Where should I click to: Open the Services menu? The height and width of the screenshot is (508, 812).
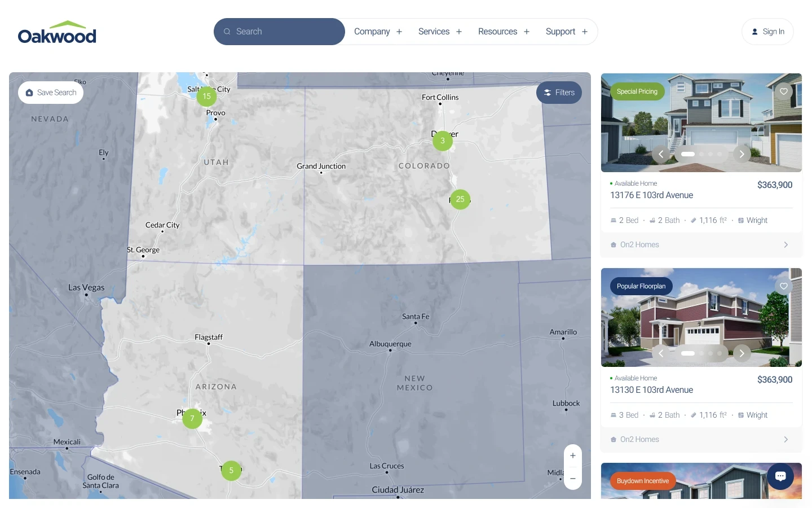click(x=434, y=32)
